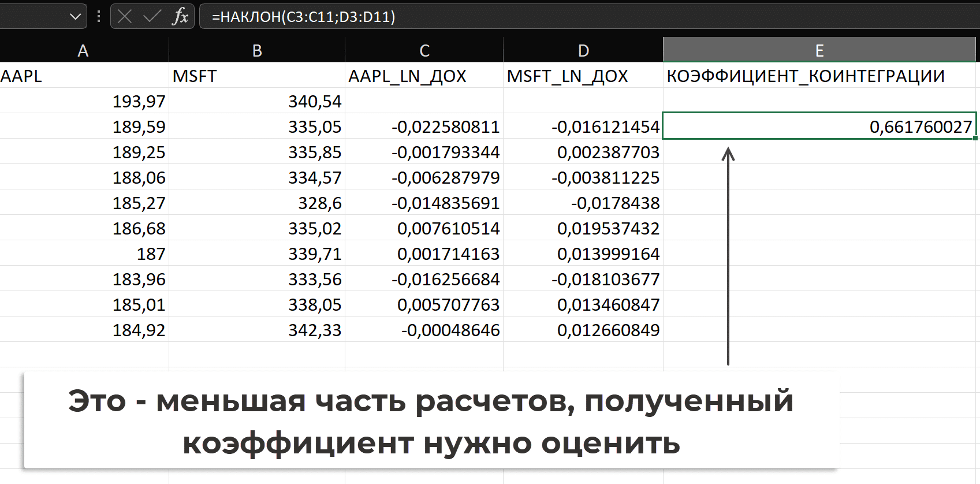Select the MSFT_LN_ДОХ header cell
The image size is (980, 484).
[583, 76]
